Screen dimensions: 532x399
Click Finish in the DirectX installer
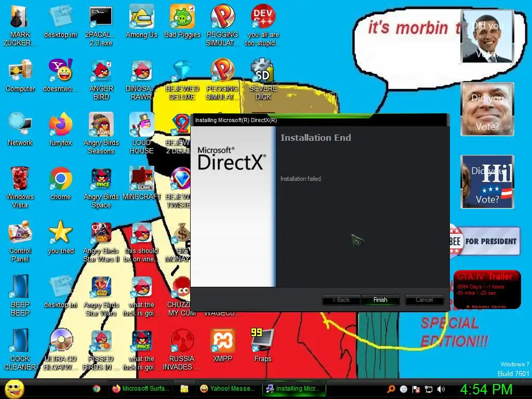(380, 300)
